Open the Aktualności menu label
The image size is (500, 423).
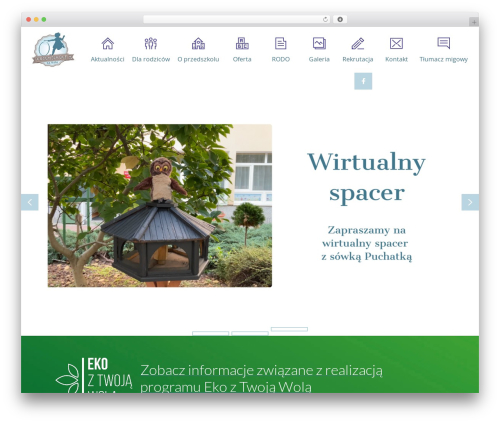coord(107,59)
